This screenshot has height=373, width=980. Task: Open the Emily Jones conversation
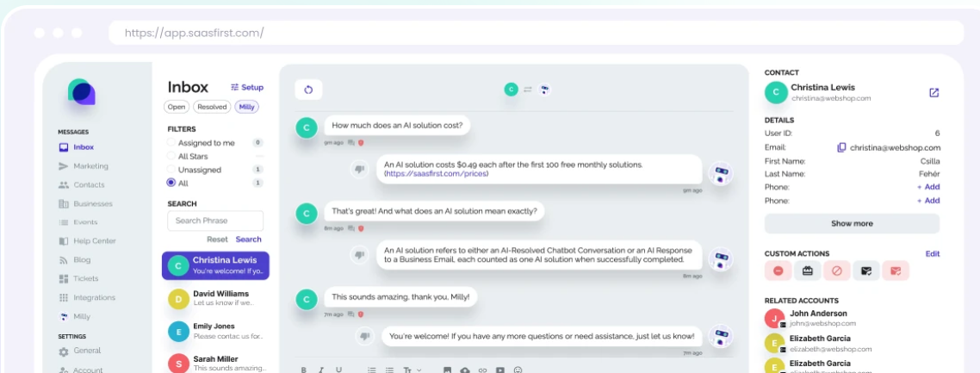tap(215, 331)
